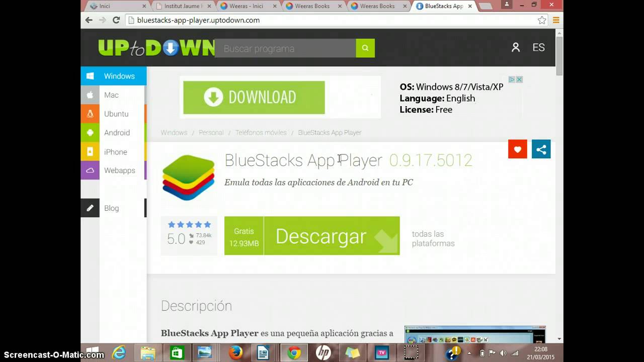Click the blue share icon
This screenshot has height=362, width=644.
pos(541,149)
